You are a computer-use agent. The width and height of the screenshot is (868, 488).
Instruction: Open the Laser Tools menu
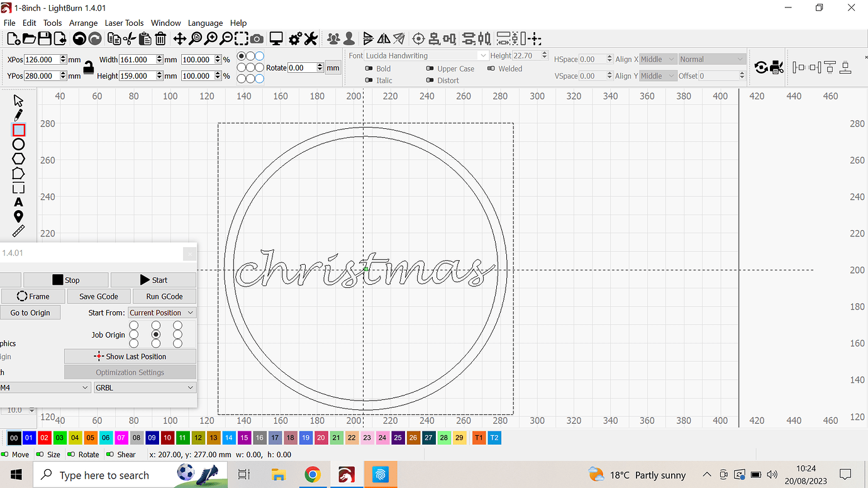click(124, 23)
